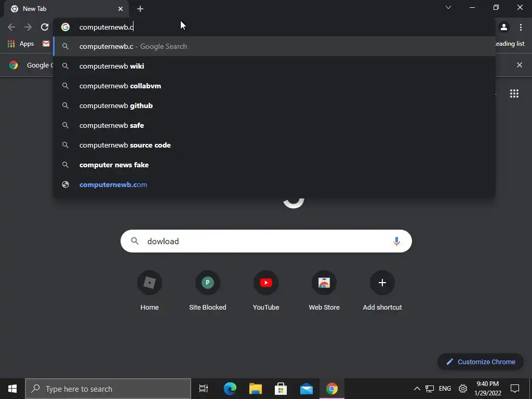Open the network icon in system tray

pos(430,389)
